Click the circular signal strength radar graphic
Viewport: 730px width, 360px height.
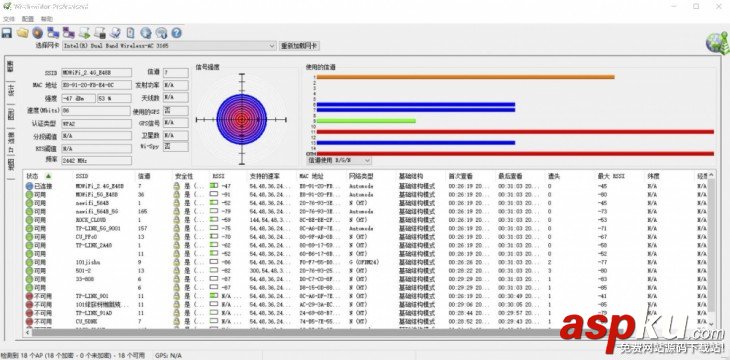(242, 119)
